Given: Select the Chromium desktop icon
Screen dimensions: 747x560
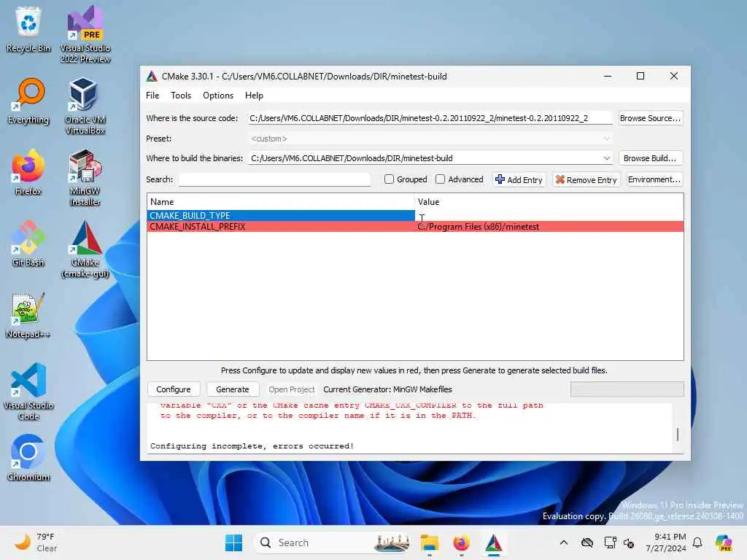Looking at the screenshot, I should 28,458.
